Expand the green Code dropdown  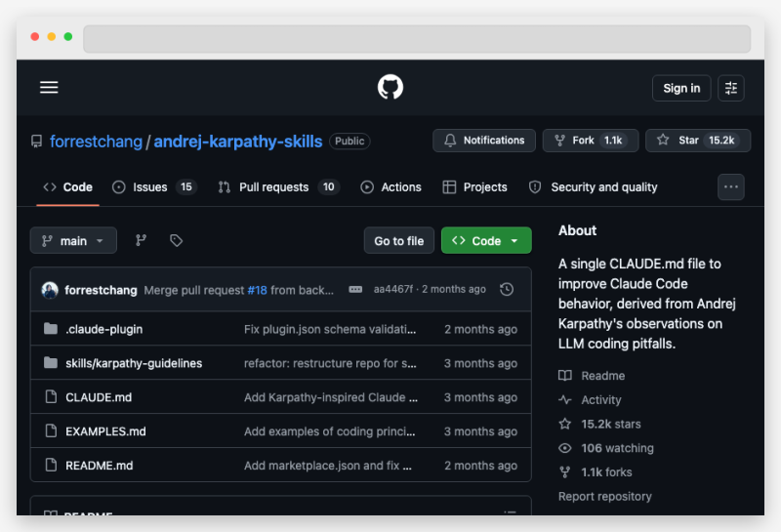[486, 240]
